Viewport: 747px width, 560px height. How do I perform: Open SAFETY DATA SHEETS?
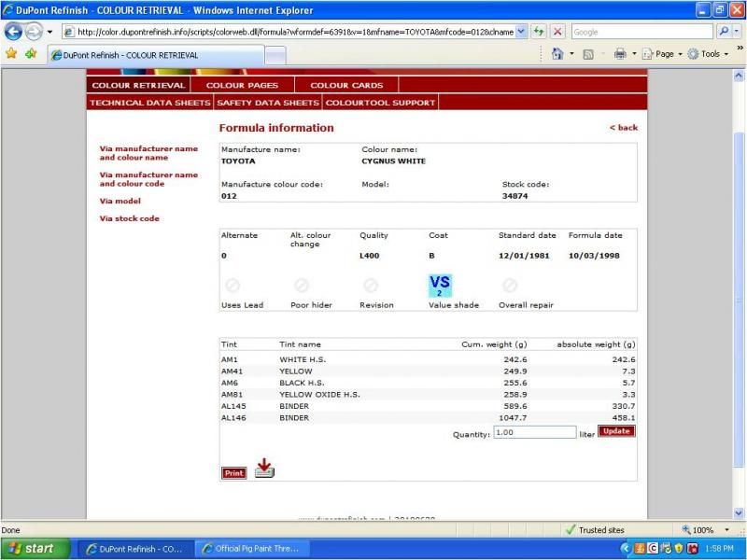268,103
